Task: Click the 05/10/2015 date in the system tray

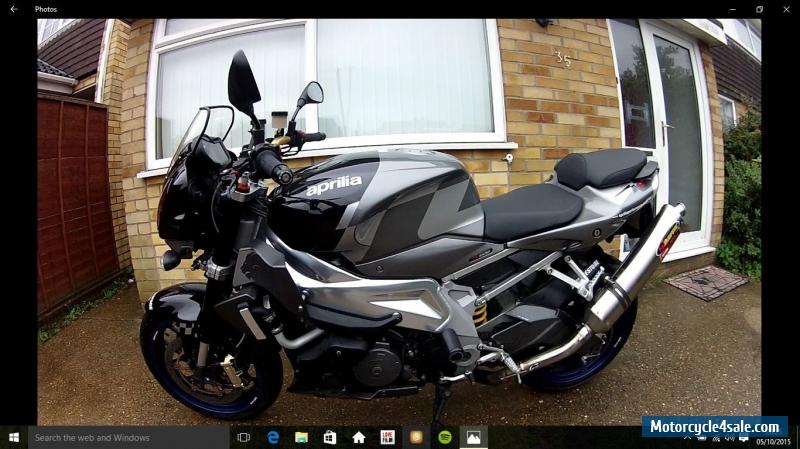Action: [773, 442]
